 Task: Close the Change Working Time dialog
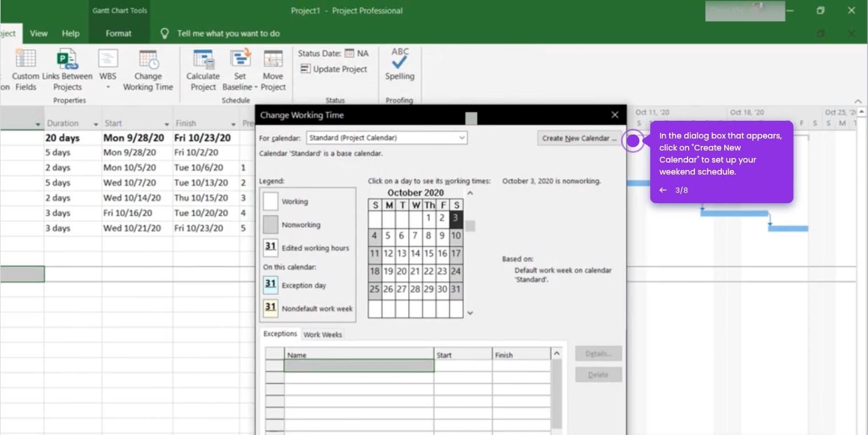coord(615,114)
